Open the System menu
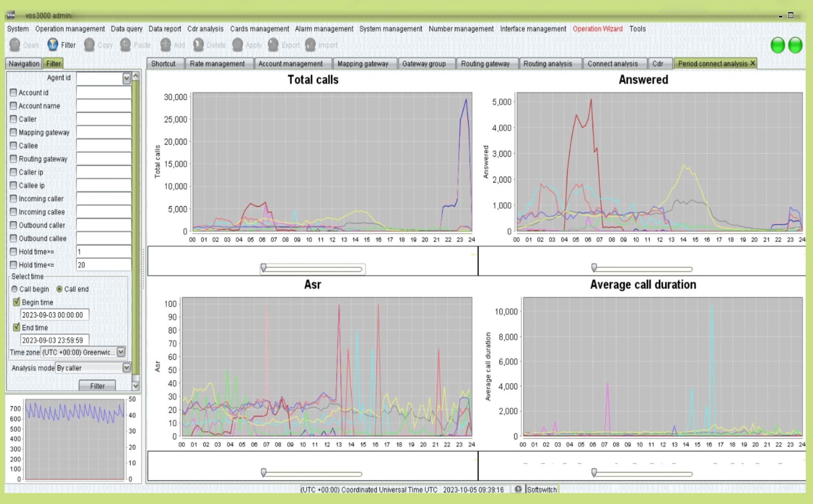The image size is (813, 504). tap(18, 29)
